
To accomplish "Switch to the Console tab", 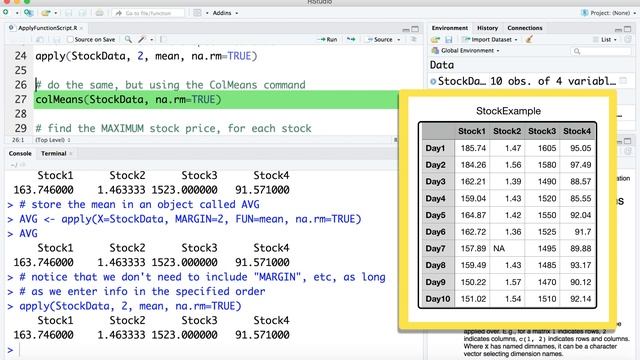I will tap(20, 153).
